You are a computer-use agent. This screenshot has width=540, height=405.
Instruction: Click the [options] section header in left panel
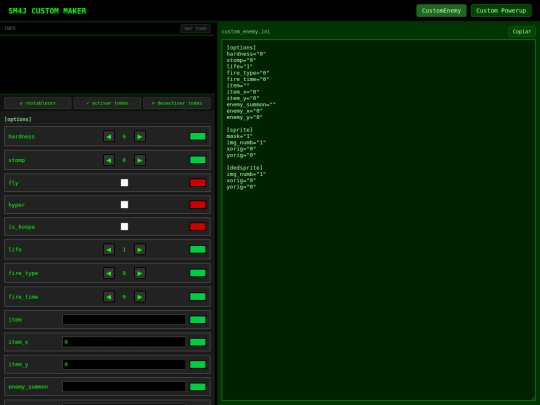pyautogui.click(x=18, y=119)
